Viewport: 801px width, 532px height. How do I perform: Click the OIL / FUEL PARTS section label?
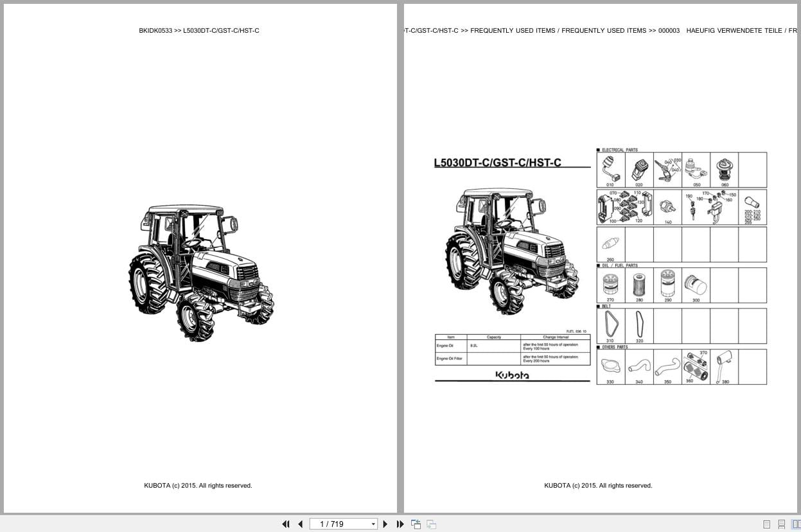(619, 265)
